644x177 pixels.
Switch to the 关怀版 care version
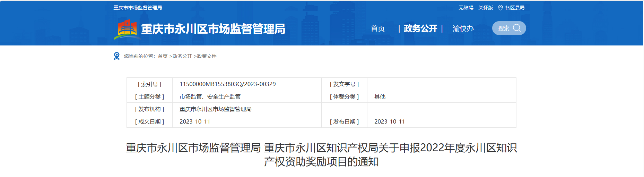click(x=485, y=8)
